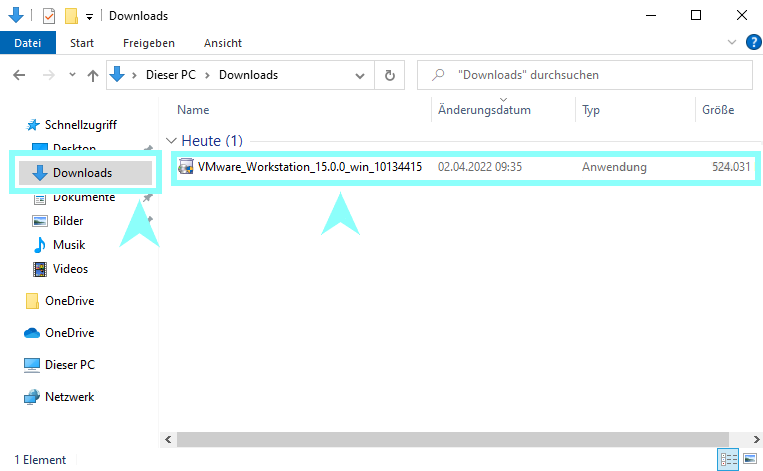Click the Videos film icon
The image size is (763, 471).
pyautogui.click(x=39, y=269)
